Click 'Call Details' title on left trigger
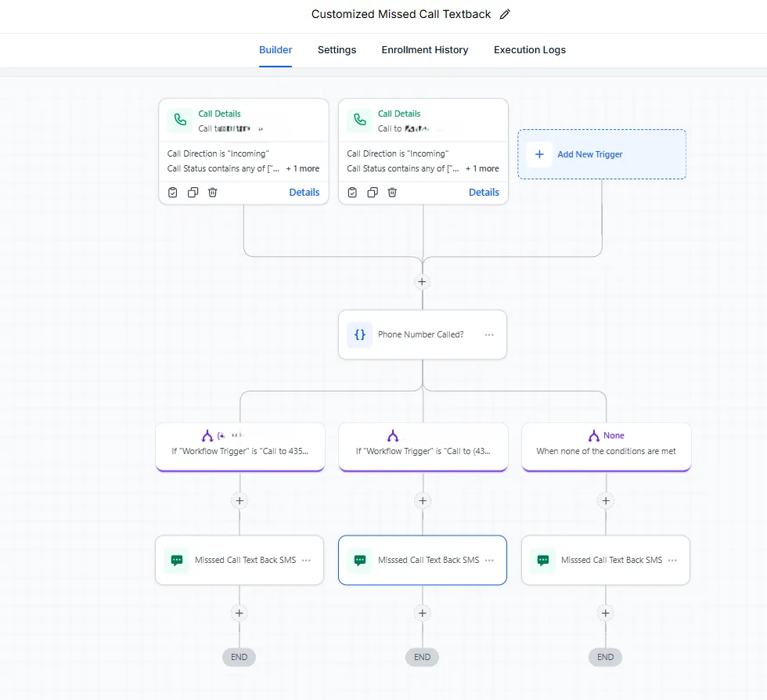The height and width of the screenshot is (700, 767). click(x=219, y=114)
